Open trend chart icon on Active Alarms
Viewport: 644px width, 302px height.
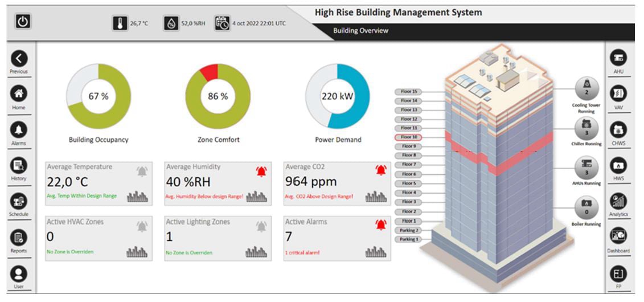click(376, 251)
